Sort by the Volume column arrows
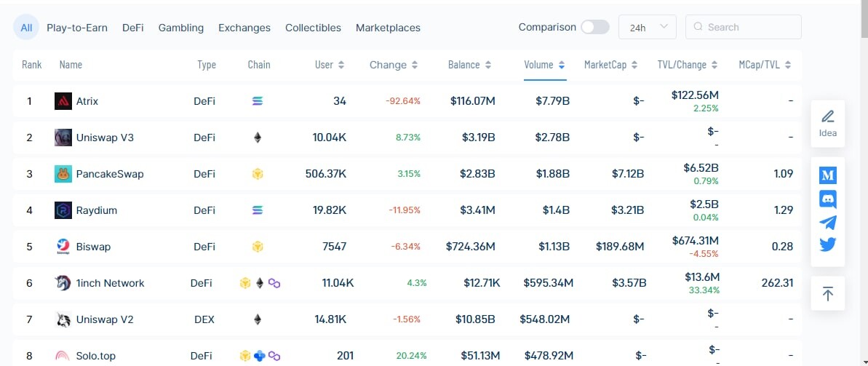Image resolution: width=868 pixels, height=366 pixels. coord(561,65)
